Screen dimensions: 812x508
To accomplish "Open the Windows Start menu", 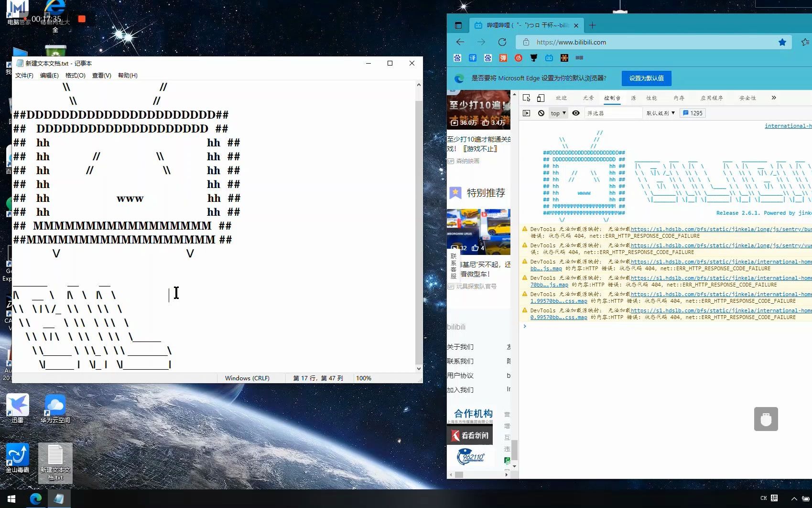I will point(11,498).
